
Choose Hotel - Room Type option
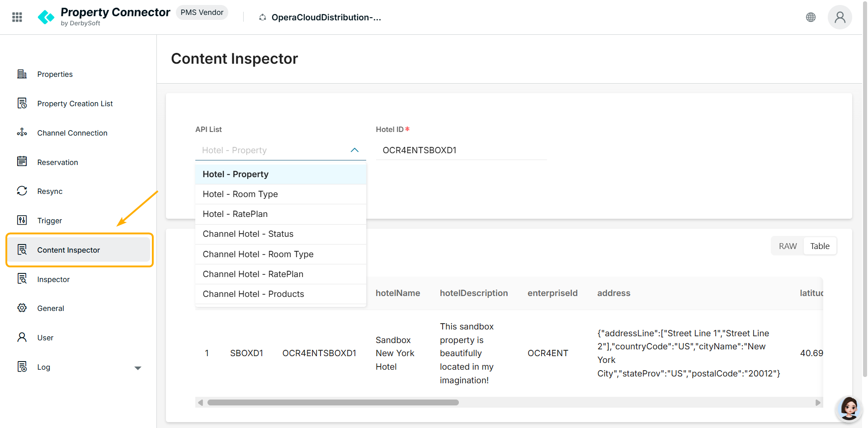pyautogui.click(x=281, y=194)
